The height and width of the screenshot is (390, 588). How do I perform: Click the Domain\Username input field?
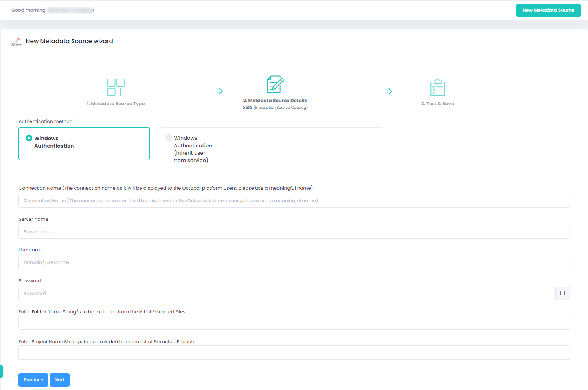click(x=294, y=262)
